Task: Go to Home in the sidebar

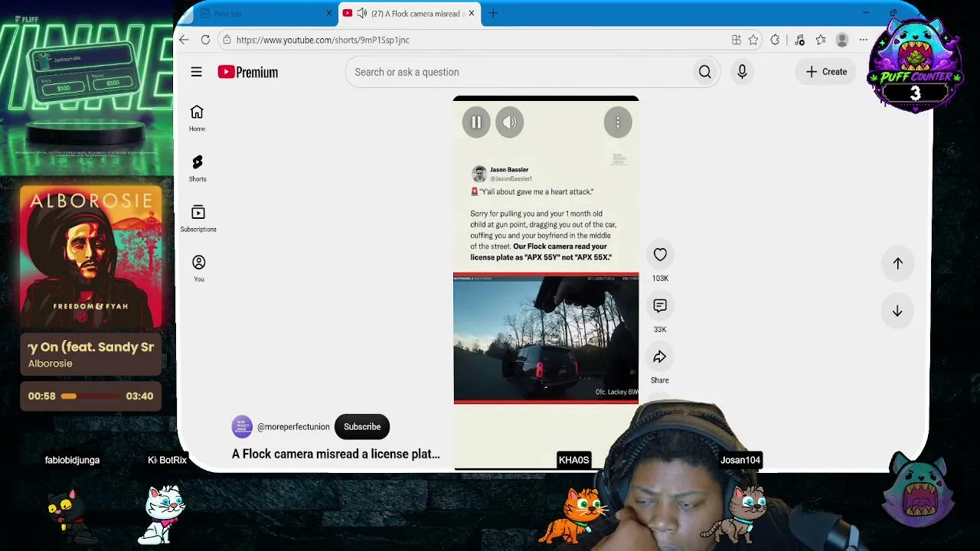Action: click(x=197, y=118)
